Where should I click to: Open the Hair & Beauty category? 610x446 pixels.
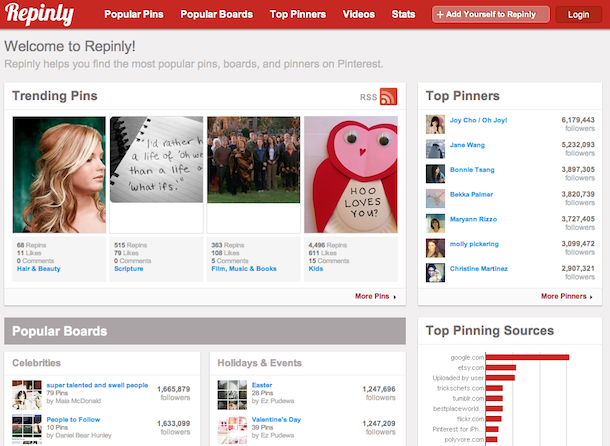[x=39, y=269]
